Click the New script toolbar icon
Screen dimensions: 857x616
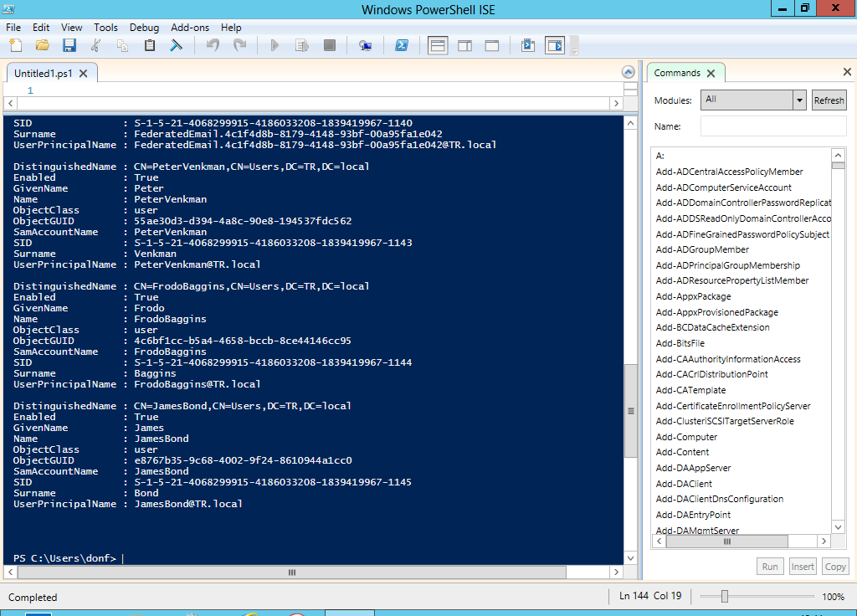point(15,45)
